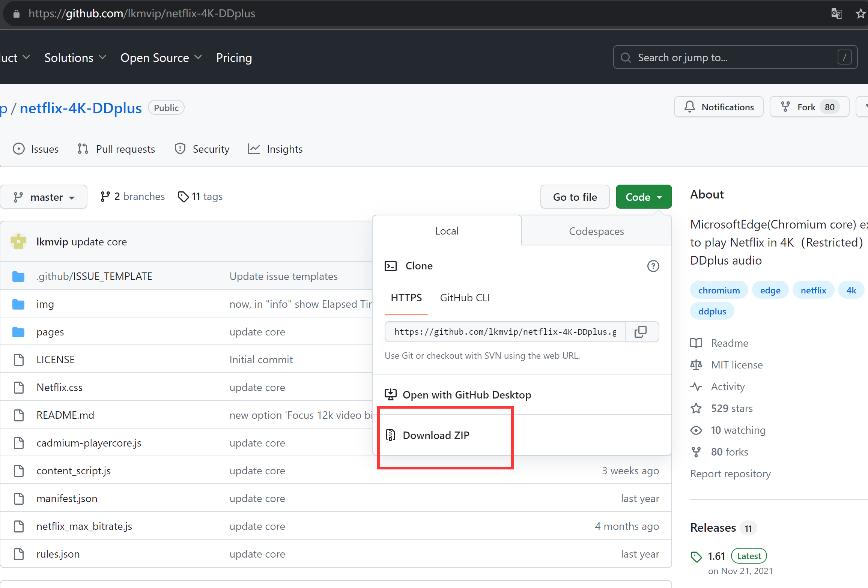
Task: Click the clone URL text field
Action: coord(505,332)
